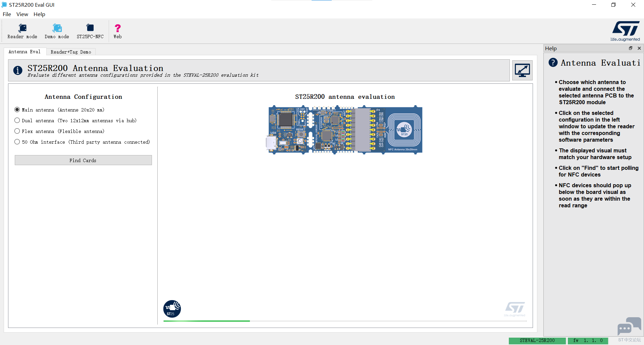The image size is (644, 345).
Task: Click the green polling progress bar
Action: tap(345, 321)
